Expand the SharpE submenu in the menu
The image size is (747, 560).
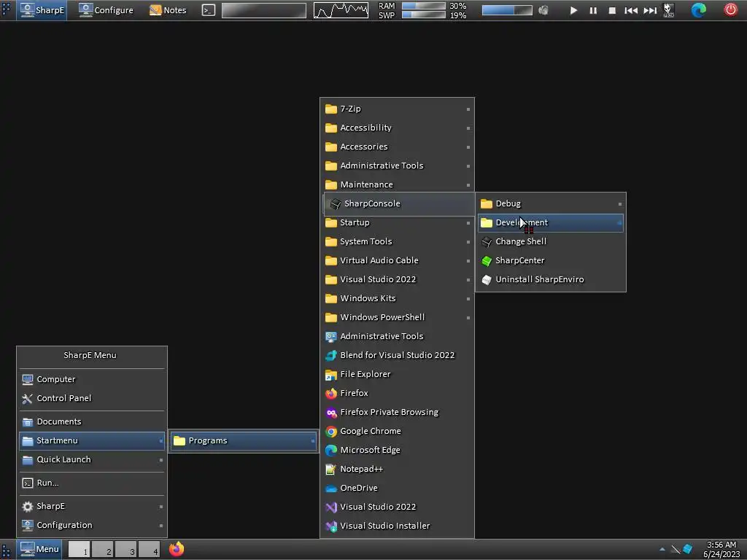point(92,507)
